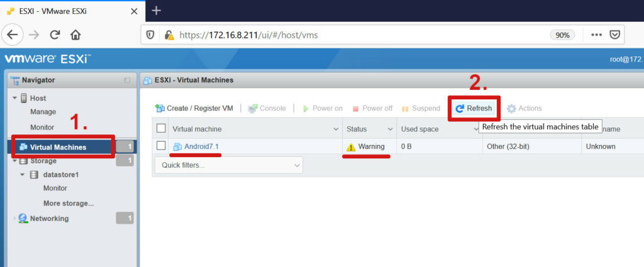Open Virtual machine column dropdown arrow
The width and height of the screenshot is (644, 267).
click(x=336, y=129)
